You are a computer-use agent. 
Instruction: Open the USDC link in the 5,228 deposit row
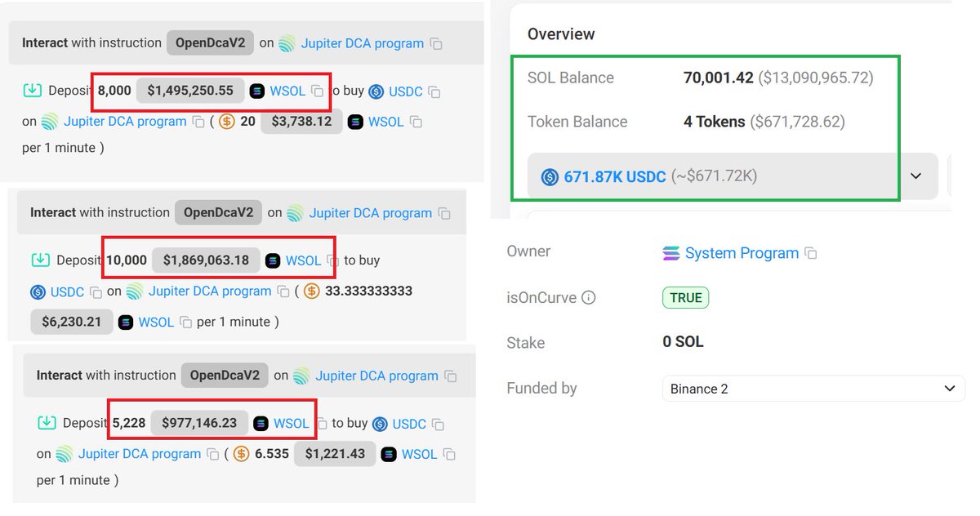[409, 424]
